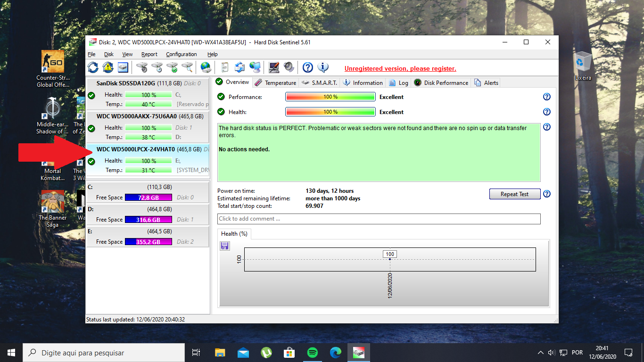This screenshot has height=362, width=644.
Task: Open Microsoft Edge from the taskbar
Action: [335, 353]
